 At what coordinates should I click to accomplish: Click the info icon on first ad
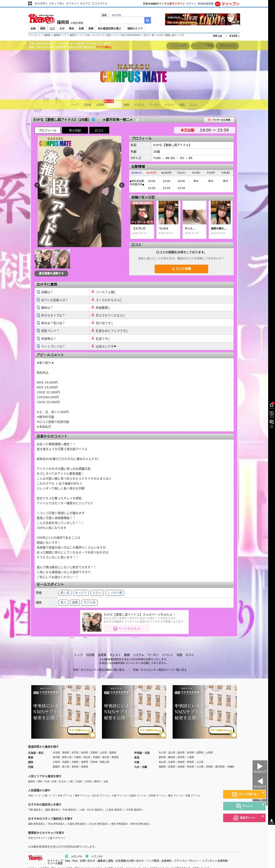click(94, 687)
